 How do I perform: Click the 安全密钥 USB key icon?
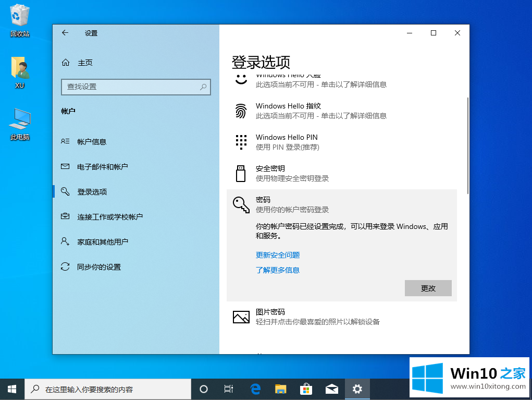[241, 174]
